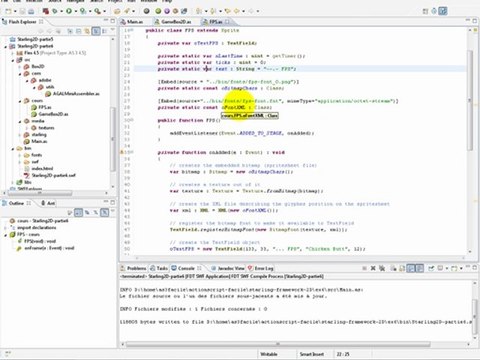480x360 pixels.
Task: Open dropdown next to Run button
Action: click(x=76, y=11)
